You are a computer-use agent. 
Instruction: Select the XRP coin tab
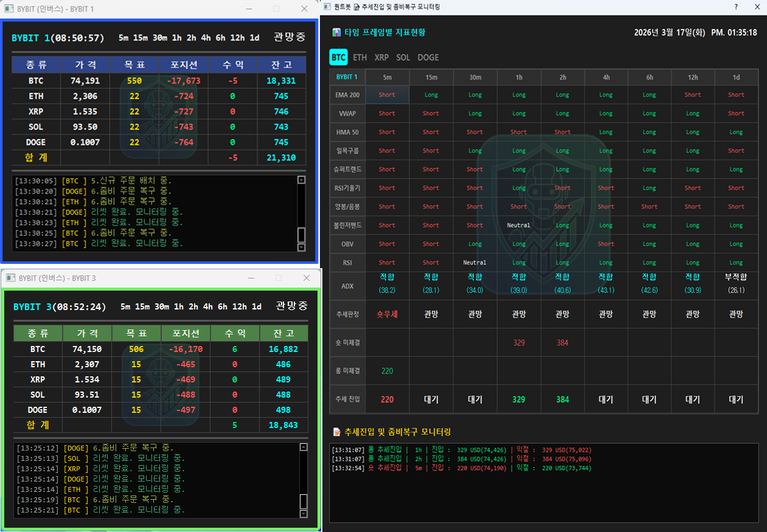[381, 57]
